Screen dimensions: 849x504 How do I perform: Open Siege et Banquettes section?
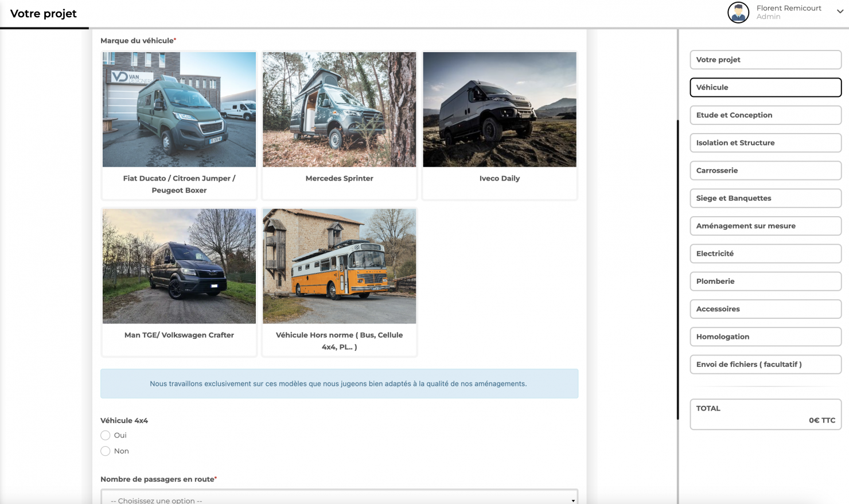[x=765, y=198]
